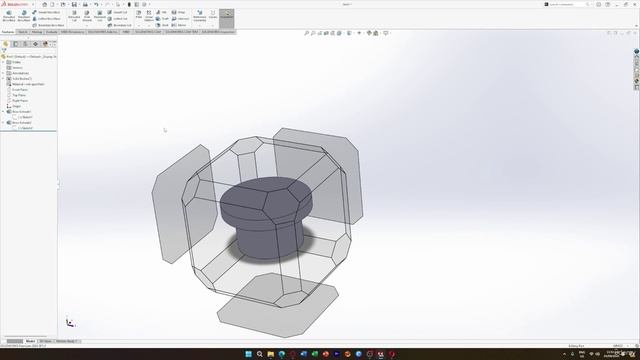Select the Mirror feature tool

pos(179,25)
